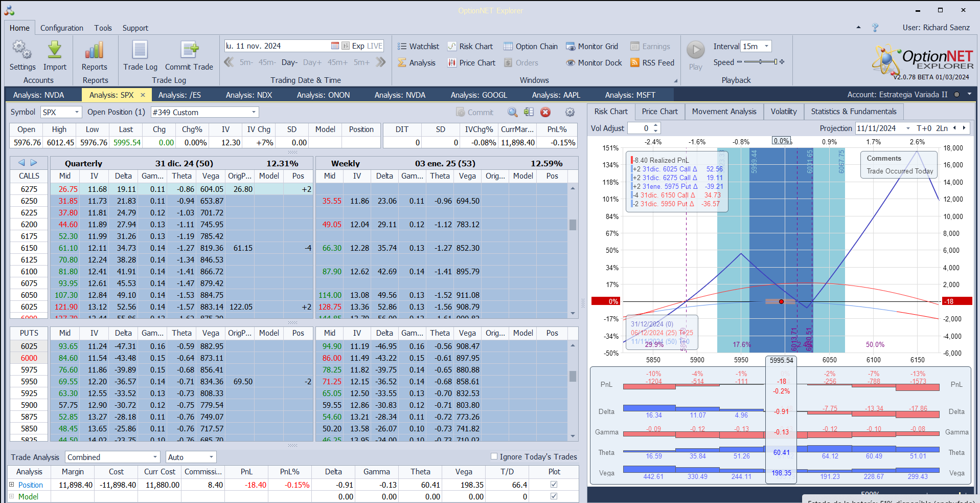Collapse the ribbon with the up arrow
The height and width of the screenshot is (503, 980).
pos(858,28)
